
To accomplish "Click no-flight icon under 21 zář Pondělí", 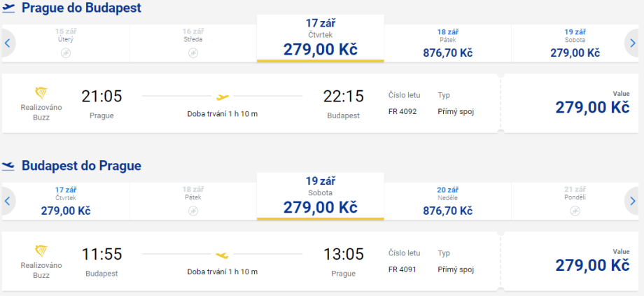I will pos(575,211).
